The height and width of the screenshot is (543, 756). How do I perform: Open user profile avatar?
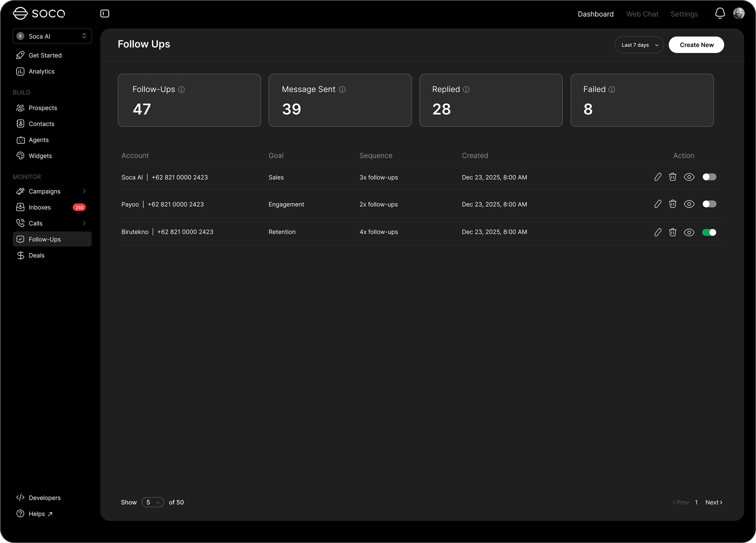[739, 14]
